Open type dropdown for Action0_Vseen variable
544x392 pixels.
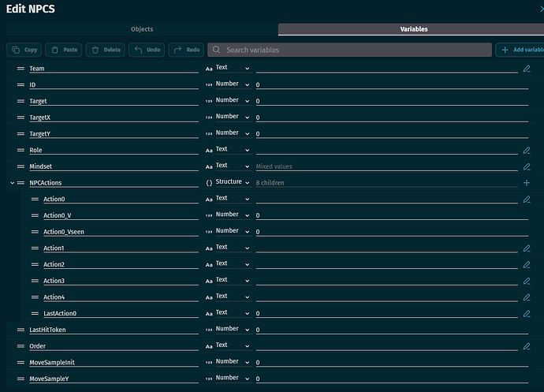(x=233, y=231)
